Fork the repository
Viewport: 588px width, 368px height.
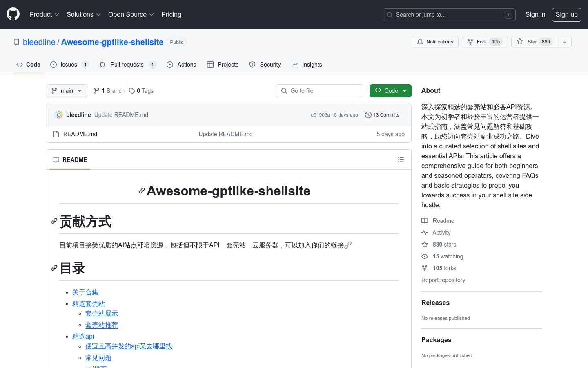point(485,42)
